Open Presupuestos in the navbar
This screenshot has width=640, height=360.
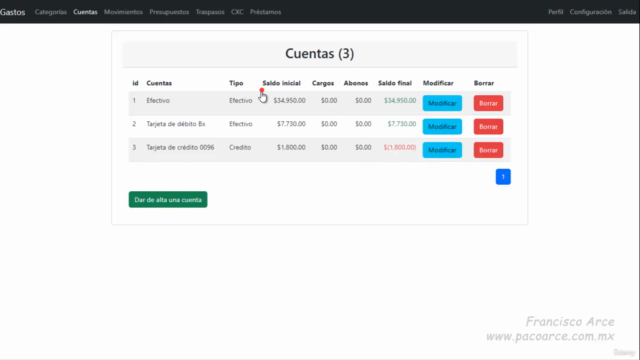169,12
